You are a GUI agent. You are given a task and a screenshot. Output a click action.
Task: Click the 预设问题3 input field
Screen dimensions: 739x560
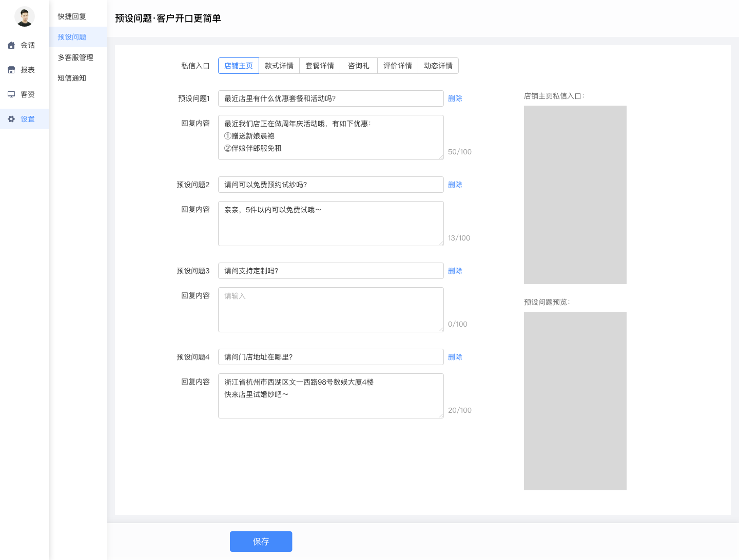[x=331, y=271]
